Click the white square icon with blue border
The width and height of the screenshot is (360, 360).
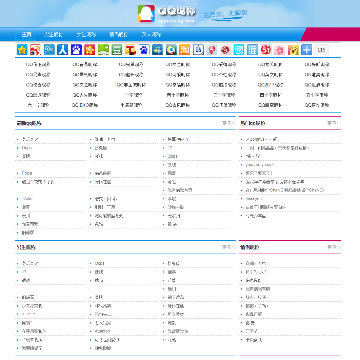198,50
